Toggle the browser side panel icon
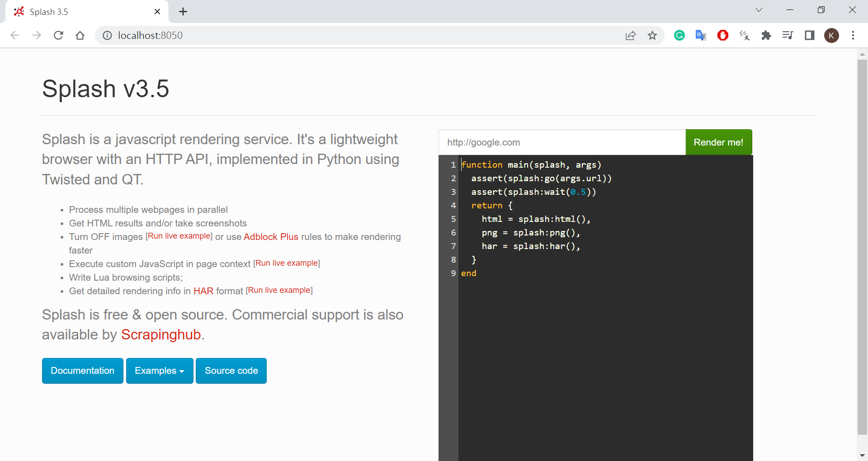 pos(809,35)
